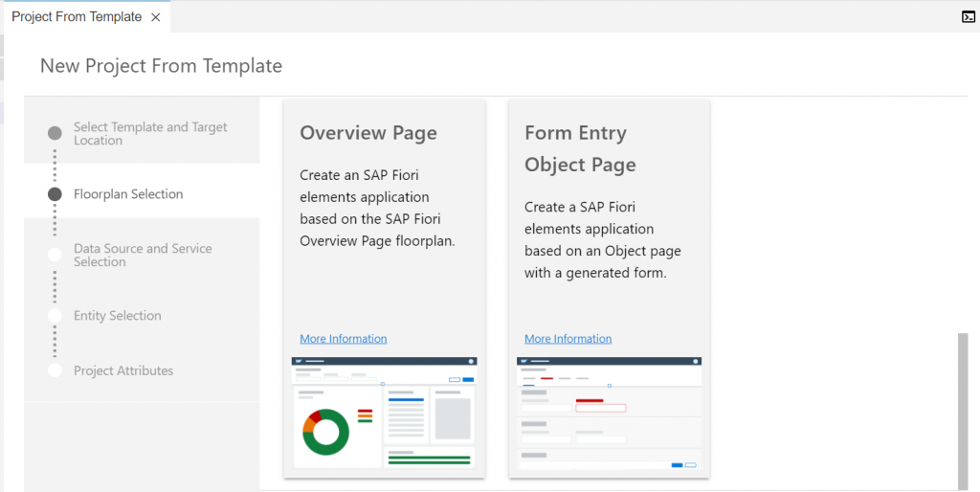Click the Overview Page preview thumbnail
This screenshot has width=980, height=492.
(385, 413)
